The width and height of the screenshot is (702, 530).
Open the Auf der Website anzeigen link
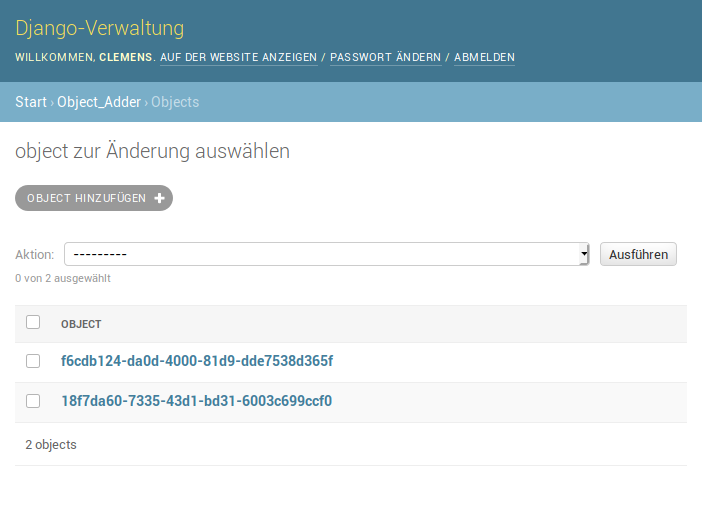[x=238, y=57]
